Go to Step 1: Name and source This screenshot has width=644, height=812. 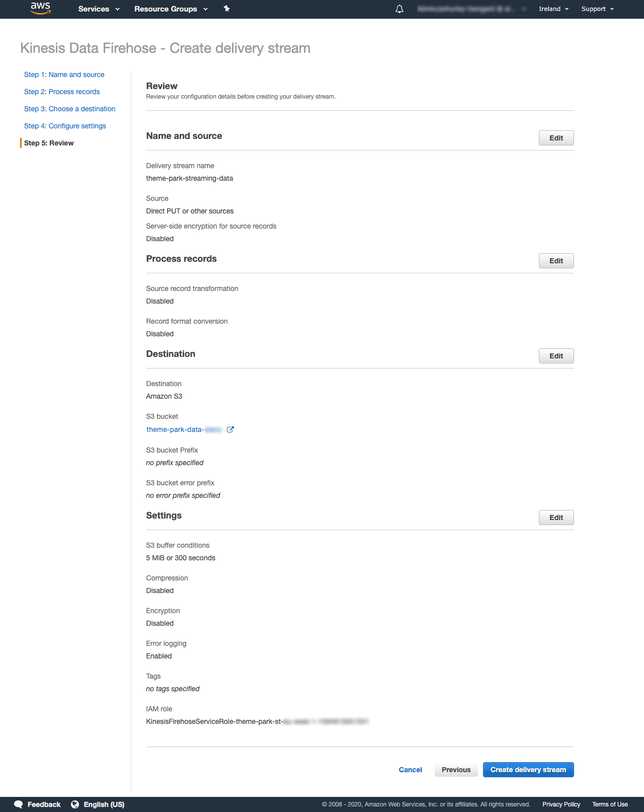click(x=64, y=75)
